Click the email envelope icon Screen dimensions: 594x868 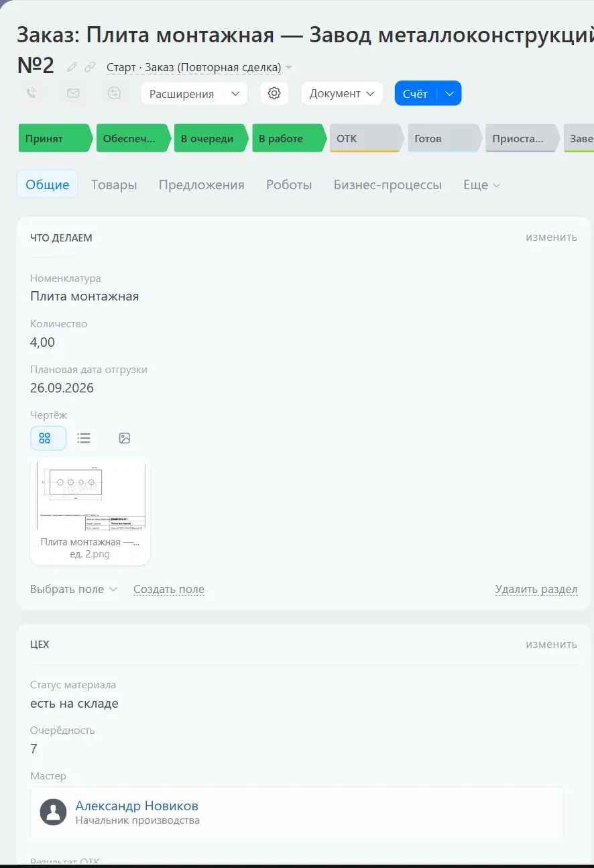[73, 93]
